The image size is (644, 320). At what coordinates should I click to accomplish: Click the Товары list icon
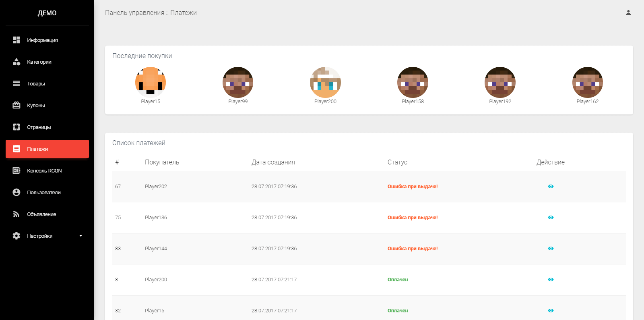(17, 83)
